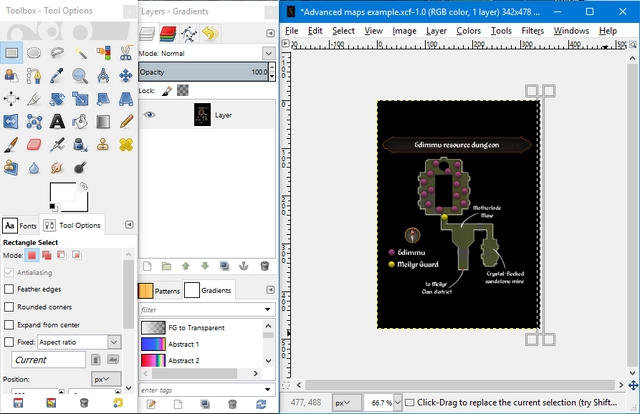The width and height of the screenshot is (640, 414).
Task: Select the Fuzzy Select wand tool
Action: pyautogui.click(x=80, y=53)
